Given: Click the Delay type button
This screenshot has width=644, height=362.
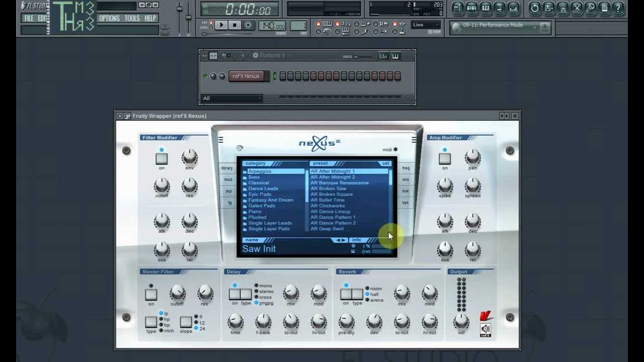Looking at the screenshot, I should coord(246,294).
